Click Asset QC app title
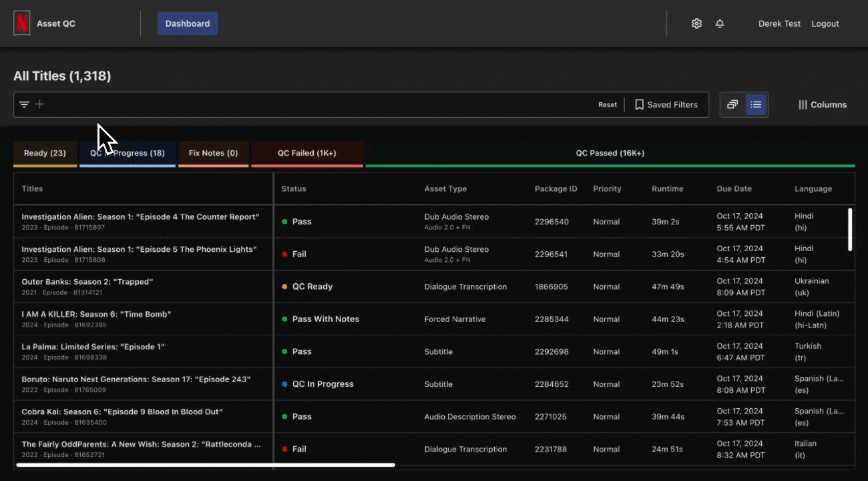This screenshot has width=868, height=481. click(56, 23)
